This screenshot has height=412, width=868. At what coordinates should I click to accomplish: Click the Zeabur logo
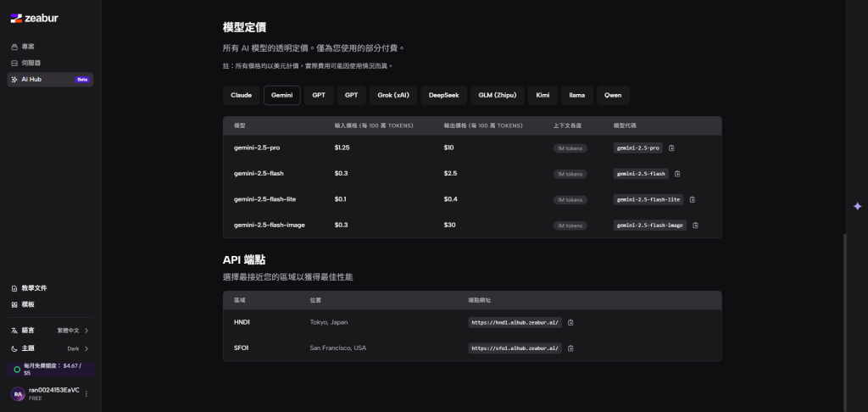(34, 19)
